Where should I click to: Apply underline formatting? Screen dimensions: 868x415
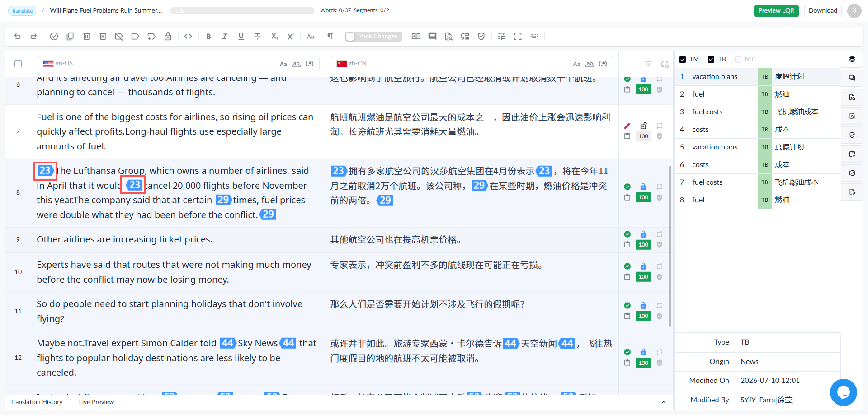241,37
